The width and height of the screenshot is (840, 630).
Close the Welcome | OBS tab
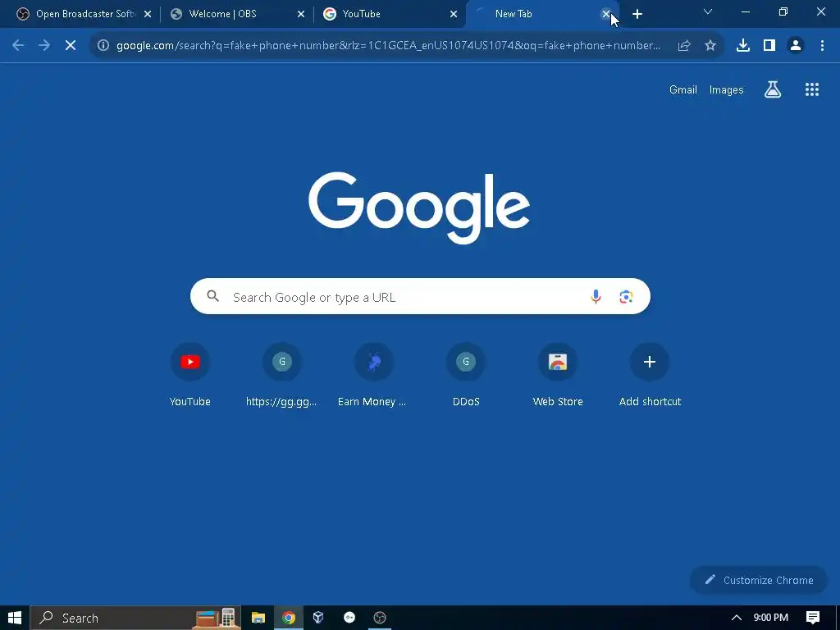pos(300,14)
